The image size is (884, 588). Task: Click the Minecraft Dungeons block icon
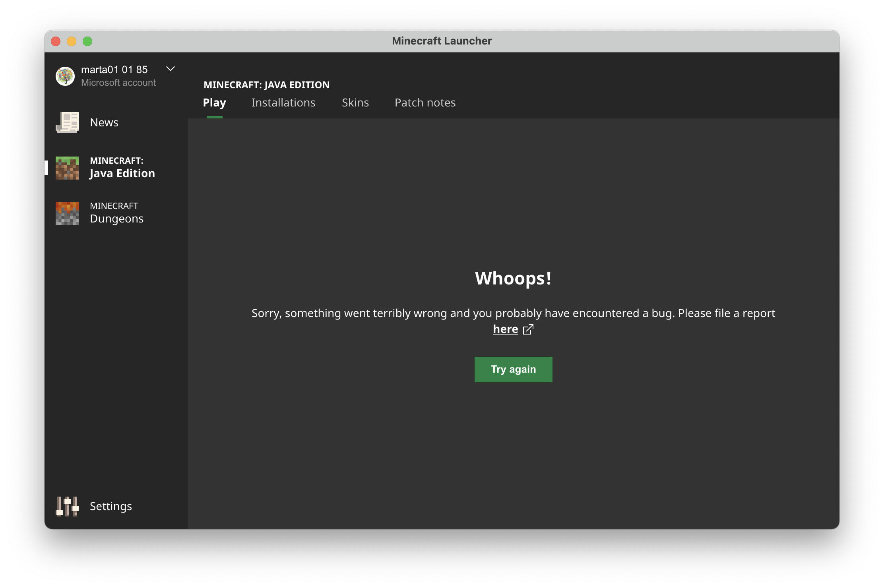[x=67, y=213]
